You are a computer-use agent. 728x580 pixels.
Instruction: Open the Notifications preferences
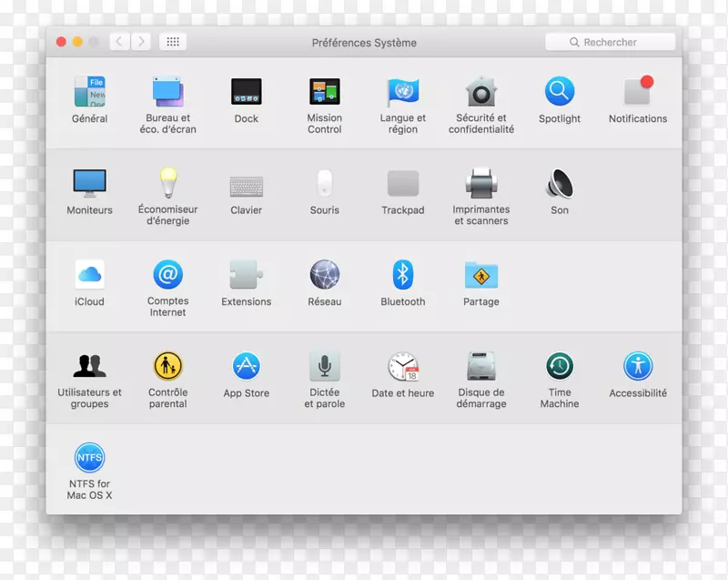[x=637, y=93]
